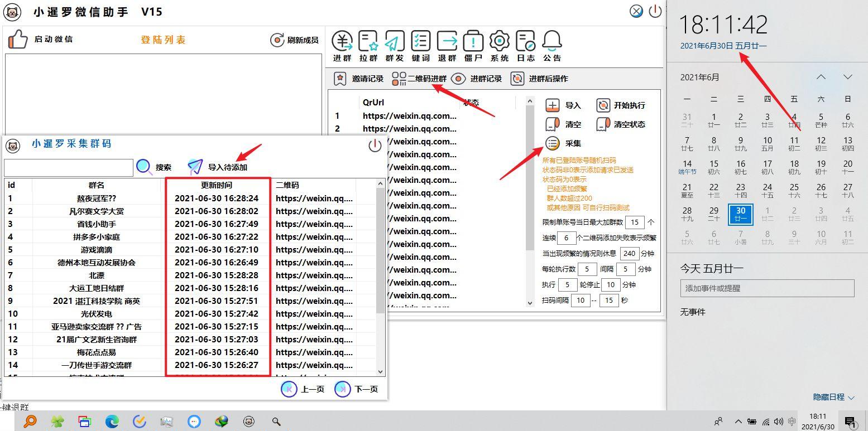Click the 导入待添加 paper plane icon

[195, 166]
